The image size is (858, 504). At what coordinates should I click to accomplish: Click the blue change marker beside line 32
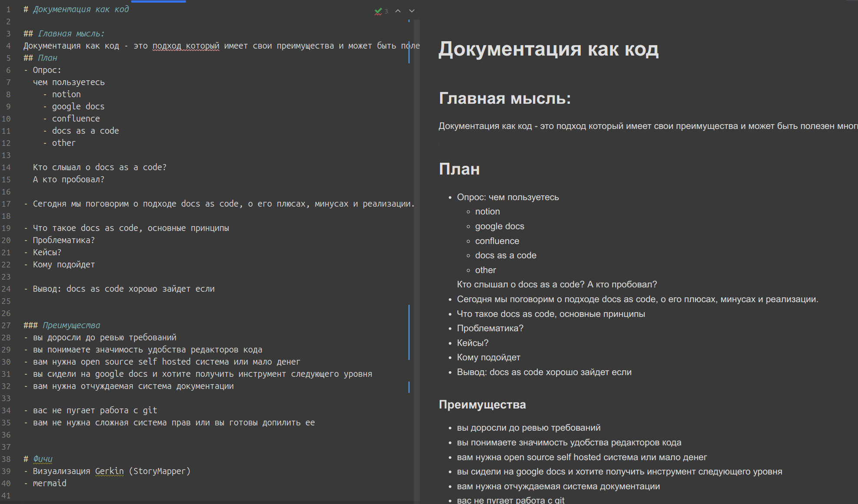pyautogui.click(x=409, y=386)
